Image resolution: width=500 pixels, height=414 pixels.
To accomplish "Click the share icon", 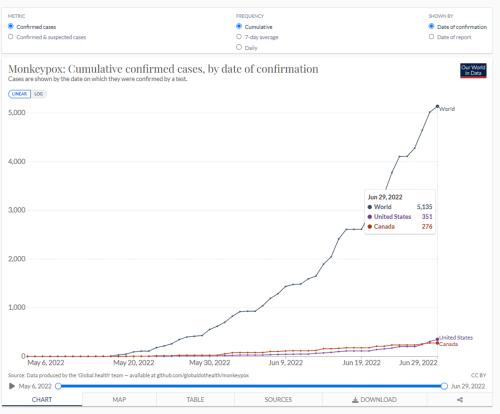I will 460,400.
